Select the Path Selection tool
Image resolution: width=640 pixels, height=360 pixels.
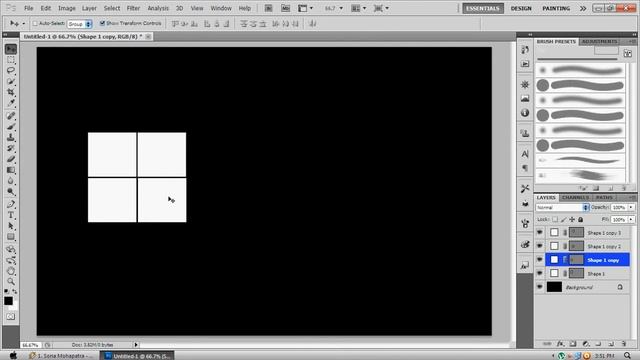(11, 226)
